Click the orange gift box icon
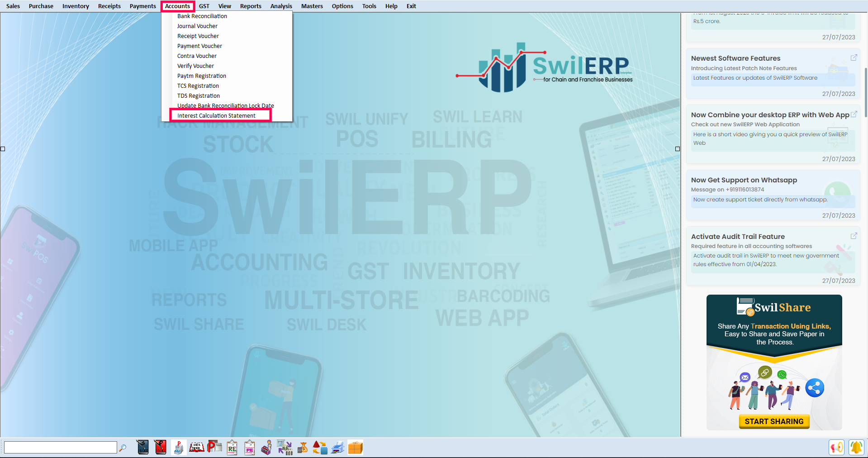 (356, 448)
